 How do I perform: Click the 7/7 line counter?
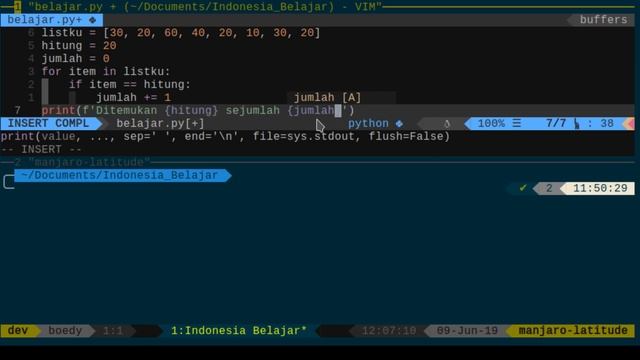click(x=556, y=123)
